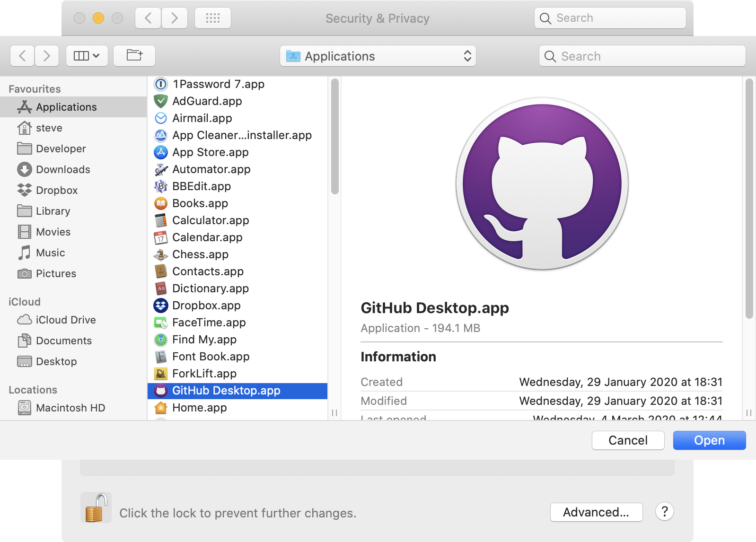This screenshot has height=542, width=756.
Task: Open Documents under iCloud
Action: (x=73, y=341)
